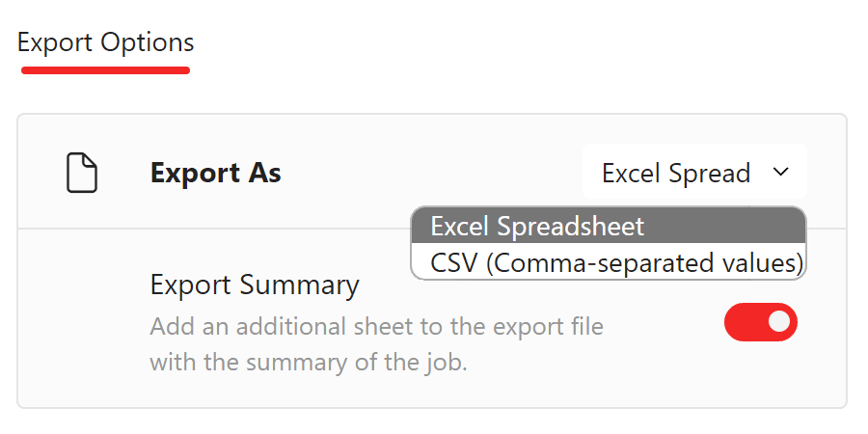868x434 pixels.
Task: Click the 'with the summary of the job.' line
Action: pyautogui.click(x=309, y=364)
